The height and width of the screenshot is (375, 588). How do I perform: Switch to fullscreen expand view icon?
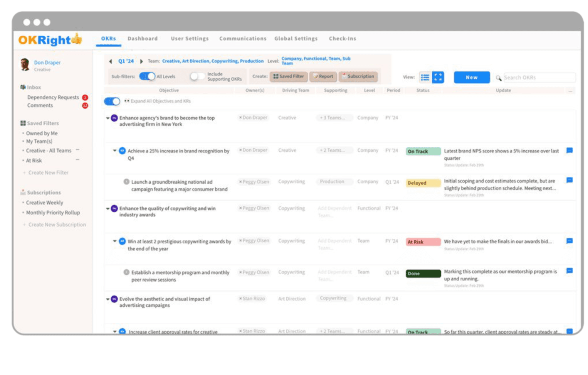pos(438,78)
